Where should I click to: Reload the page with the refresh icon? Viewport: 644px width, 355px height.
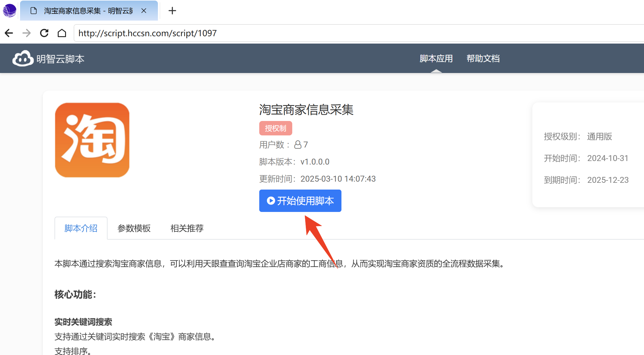click(x=44, y=33)
